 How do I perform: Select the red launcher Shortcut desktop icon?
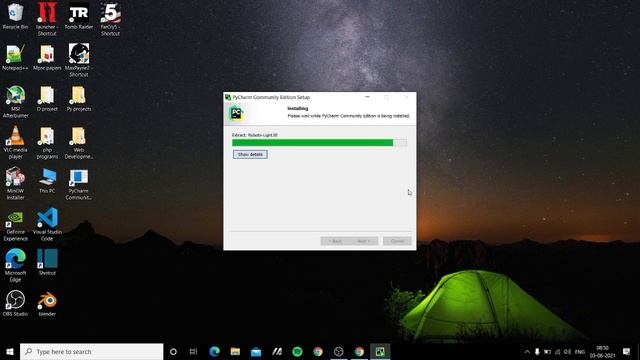click(x=47, y=19)
